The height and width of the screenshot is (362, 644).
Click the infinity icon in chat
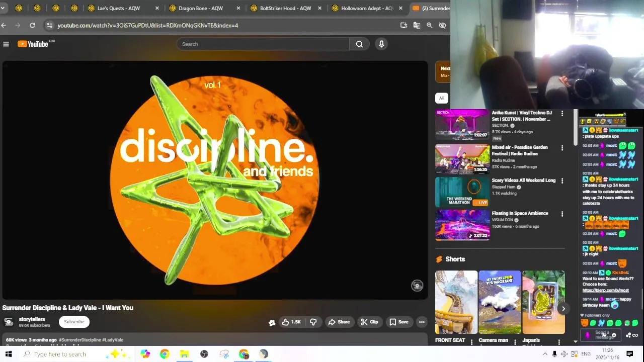click(635, 335)
